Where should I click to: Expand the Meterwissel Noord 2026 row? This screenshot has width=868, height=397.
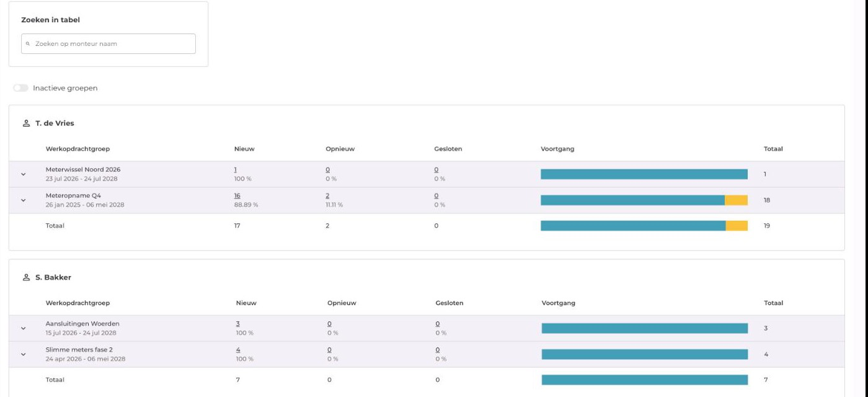tap(24, 174)
